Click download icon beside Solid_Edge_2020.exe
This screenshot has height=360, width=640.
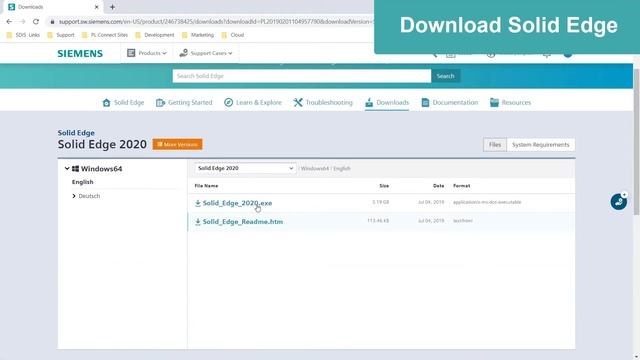click(x=198, y=203)
